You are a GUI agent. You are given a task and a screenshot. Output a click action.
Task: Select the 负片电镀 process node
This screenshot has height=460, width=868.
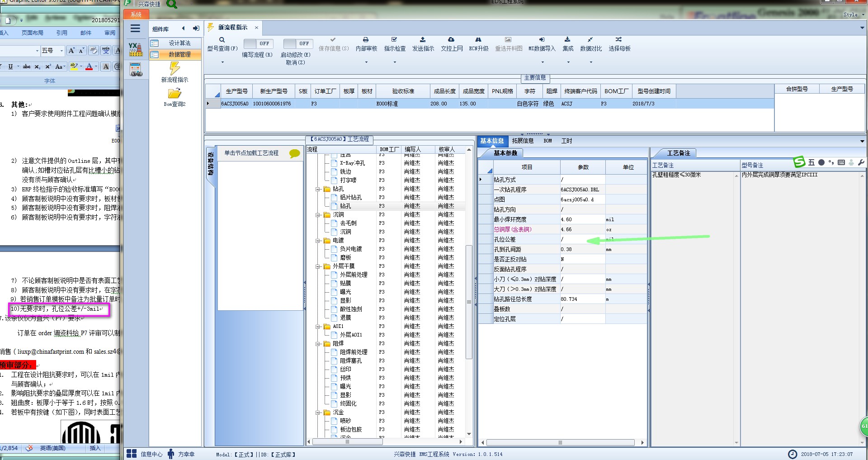point(351,249)
